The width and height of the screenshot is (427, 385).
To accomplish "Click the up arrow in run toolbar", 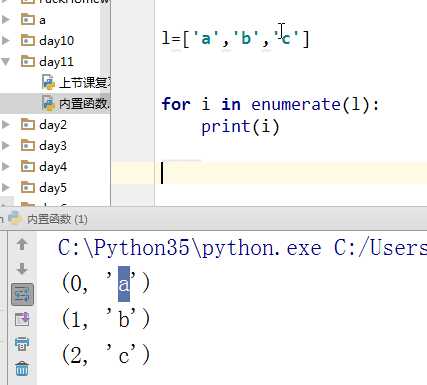I will [22, 244].
